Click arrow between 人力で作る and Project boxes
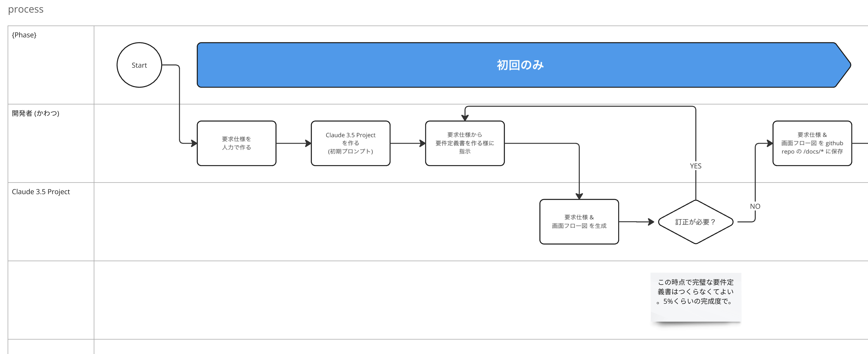The height and width of the screenshot is (354, 868). click(293, 143)
